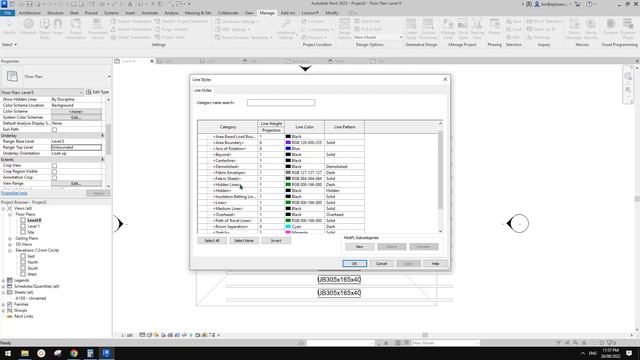Click Select None in Line Styles dialog
This screenshot has height=360, width=640.
(x=244, y=240)
